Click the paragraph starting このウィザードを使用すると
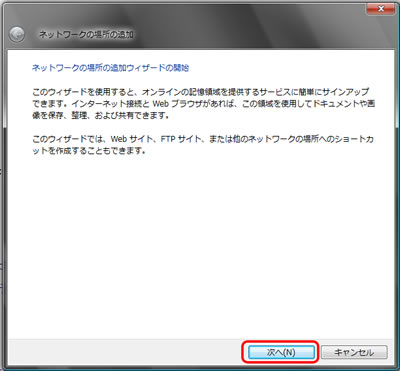Screen dimensions: 400x371 204,104
